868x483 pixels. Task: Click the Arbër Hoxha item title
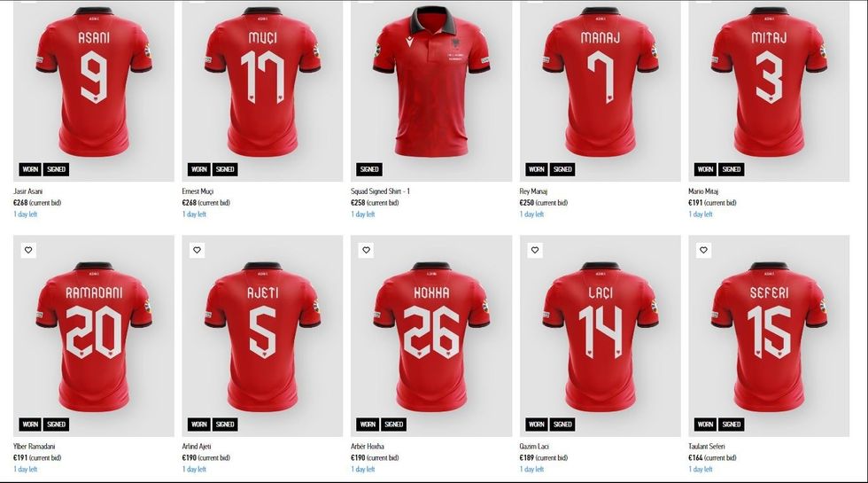point(368,446)
